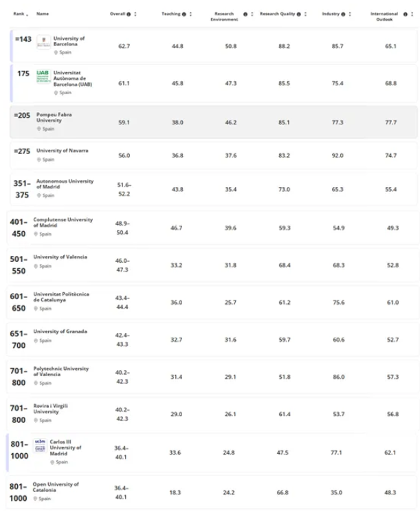Open Rovira i Virgili University page

click(50, 409)
